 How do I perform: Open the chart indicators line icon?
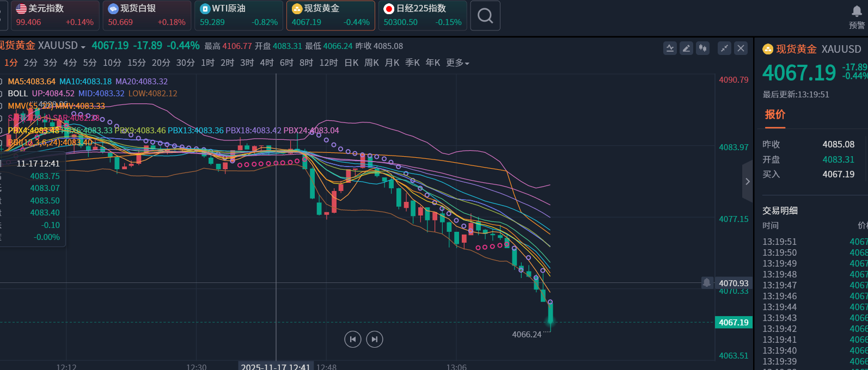click(x=670, y=48)
